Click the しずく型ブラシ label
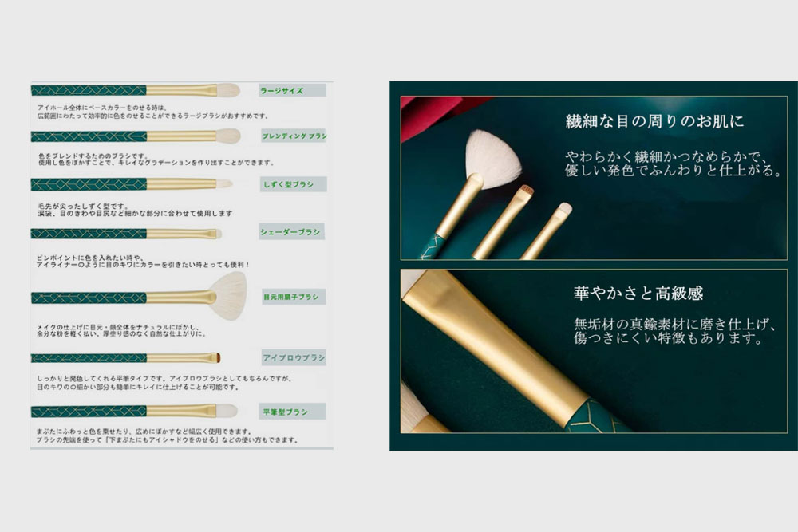 [288, 184]
